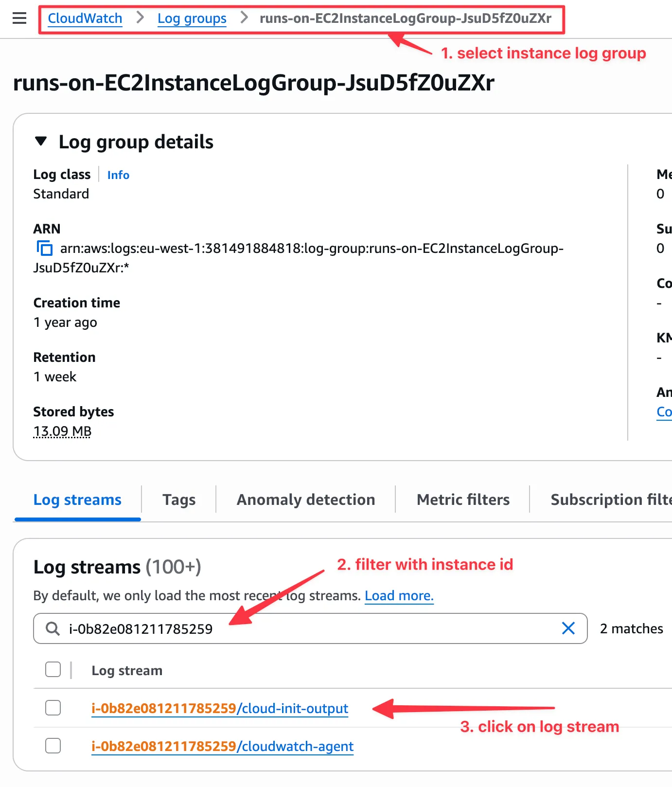Click the search magnifier icon
672x787 pixels.
click(53, 628)
